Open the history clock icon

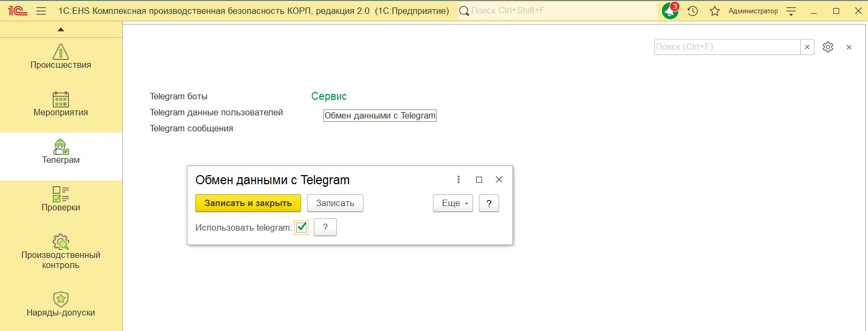(x=692, y=11)
